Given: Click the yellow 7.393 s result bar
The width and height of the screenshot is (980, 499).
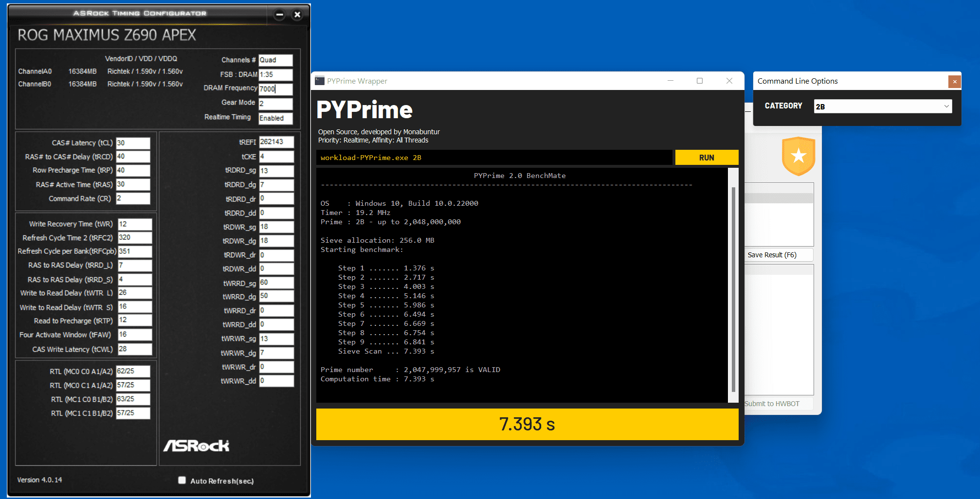Looking at the screenshot, I should 527,424.
